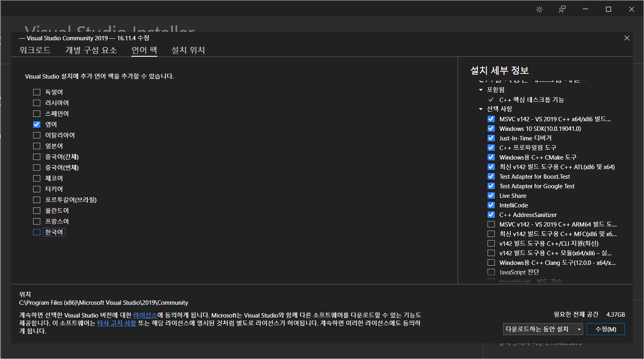The image size is (644, 359).
Task: Switch to the 워크로드 tab
Action: pos(35,50)
